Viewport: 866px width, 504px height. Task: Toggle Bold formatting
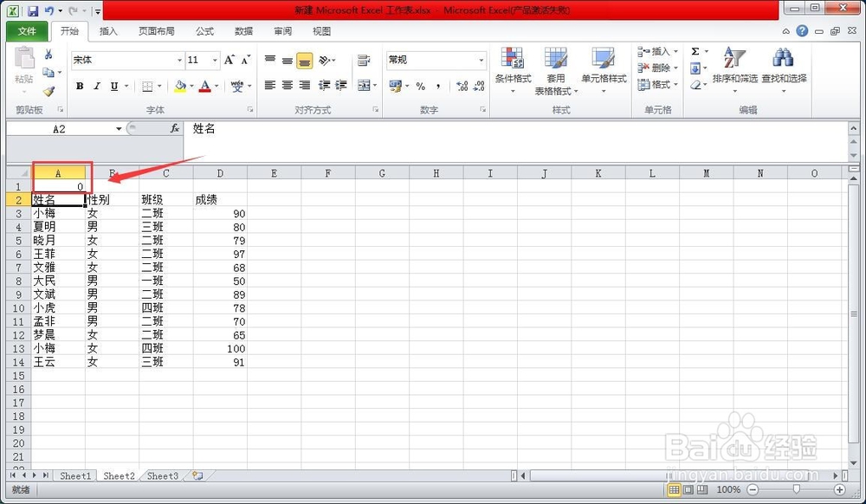point(80,86)
